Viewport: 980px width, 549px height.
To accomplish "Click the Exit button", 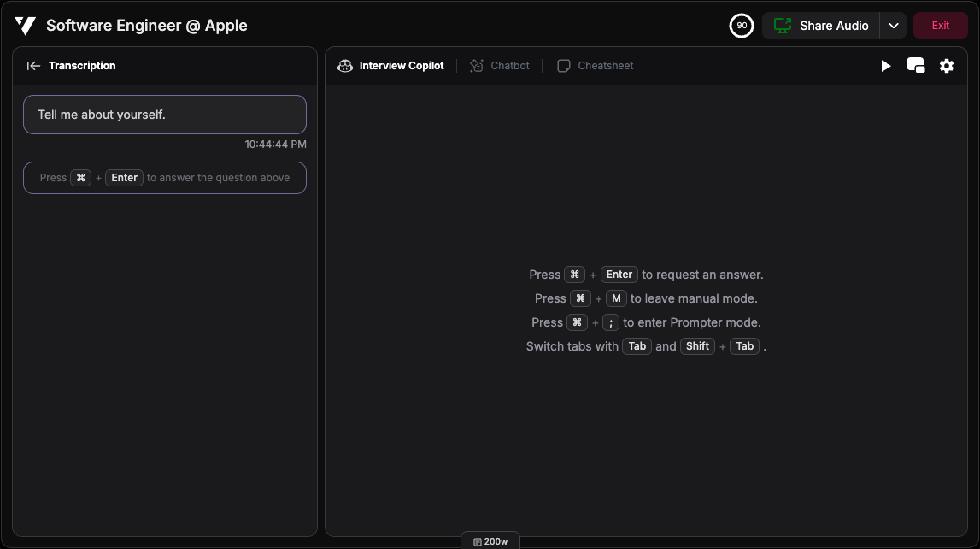I will click(x=940, y=25).
